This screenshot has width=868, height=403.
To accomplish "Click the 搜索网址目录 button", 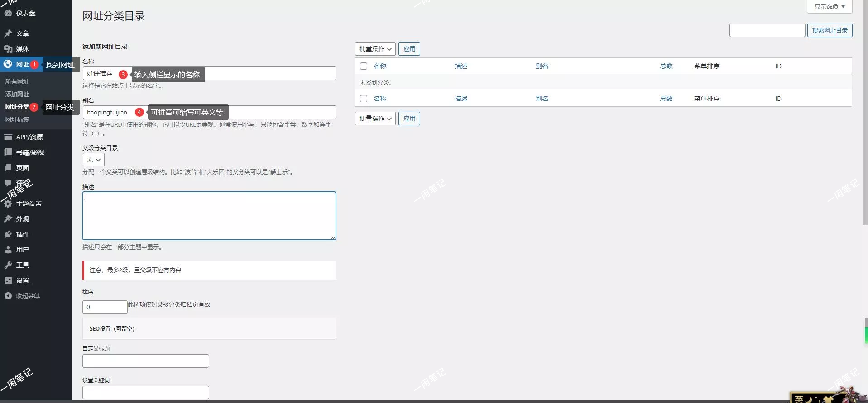I will click(x=830, y=30).
